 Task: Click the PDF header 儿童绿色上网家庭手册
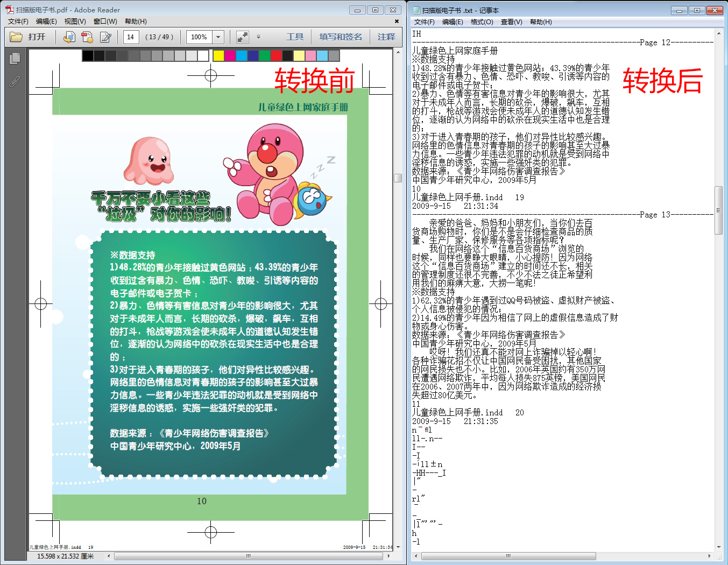tap(303, 107)
